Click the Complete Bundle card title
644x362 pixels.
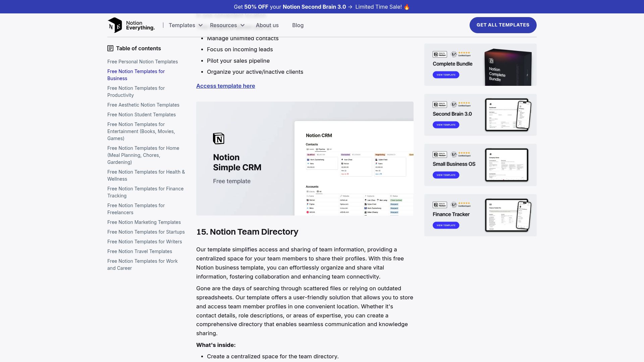(452, 64)
